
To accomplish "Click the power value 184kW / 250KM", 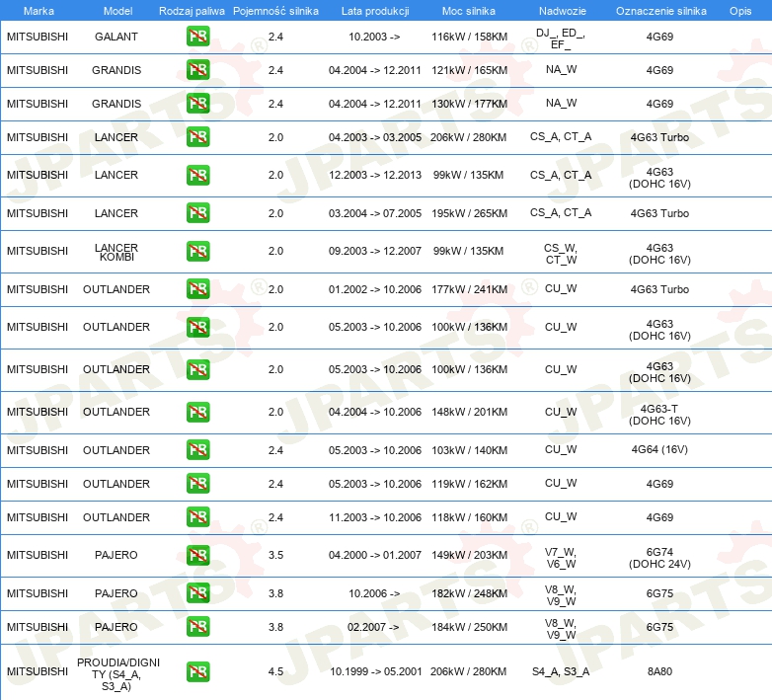I will (x=469, y=627).
